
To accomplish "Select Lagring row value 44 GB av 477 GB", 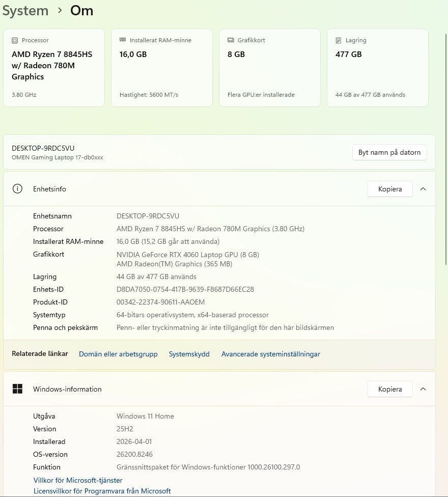I will pos(156,277).
